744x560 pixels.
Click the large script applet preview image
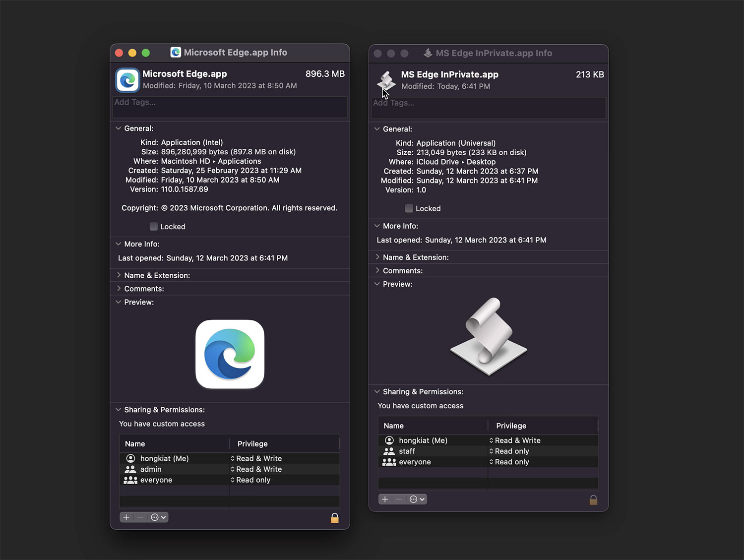pyautogui.click(x=489, y=336)
